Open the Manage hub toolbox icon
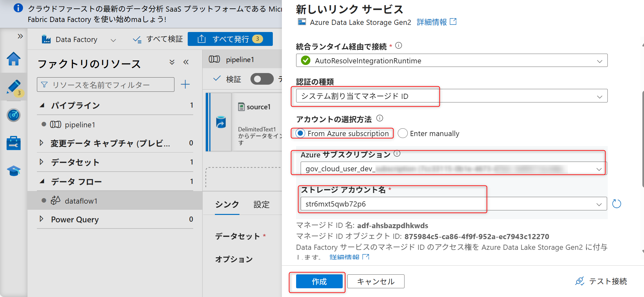The width and height of the screenshot is (644, 297). click(13, 143)
